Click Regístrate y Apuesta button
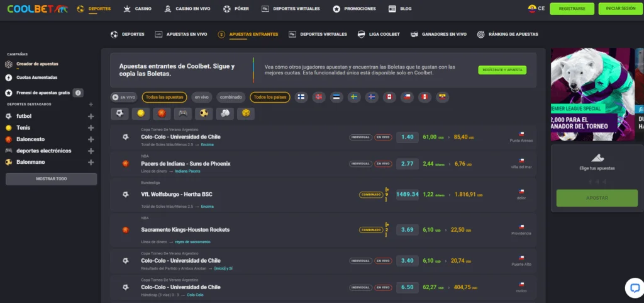 coord(502,70)
